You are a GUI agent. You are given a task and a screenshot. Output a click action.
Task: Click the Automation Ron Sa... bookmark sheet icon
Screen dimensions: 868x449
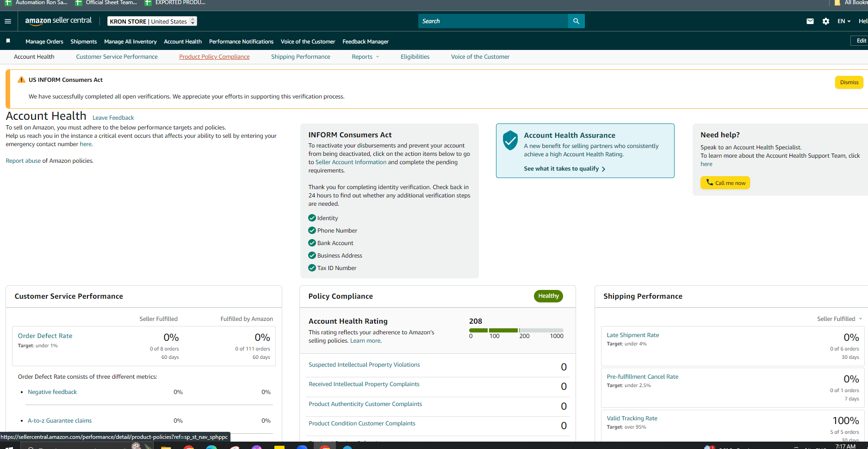[x=8, y=3]
